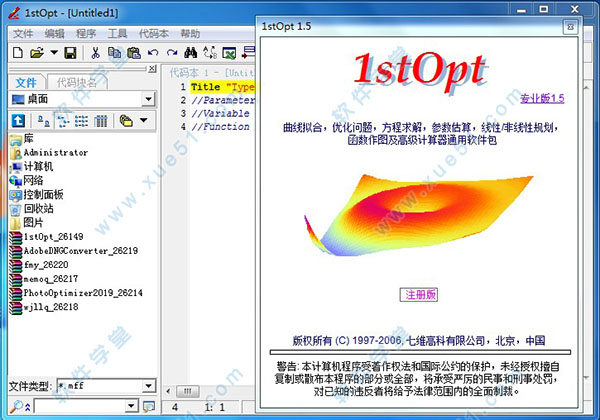The height and width of the screenshot is (420, 600).
Task: Cut selection with the scissors icon
Action: click(95, 53)
